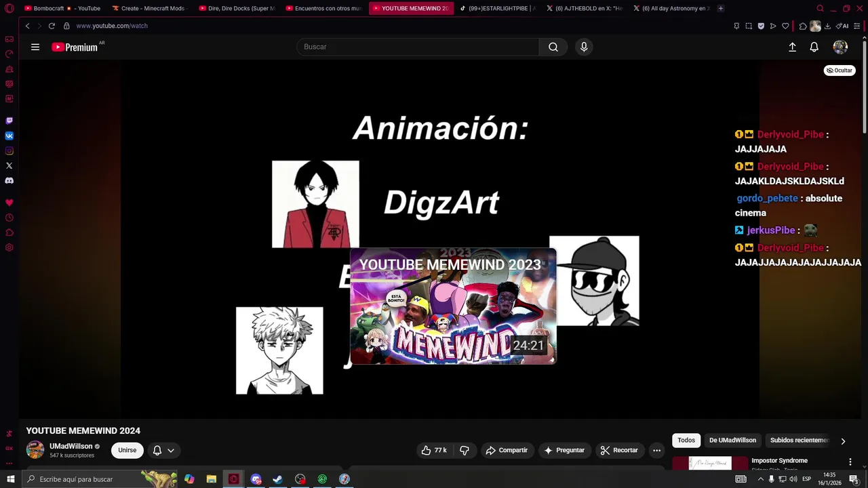The width and height of the screenshot is (868, 488).
Task: Share the video via Compartir
Action: tap(507, 450)
